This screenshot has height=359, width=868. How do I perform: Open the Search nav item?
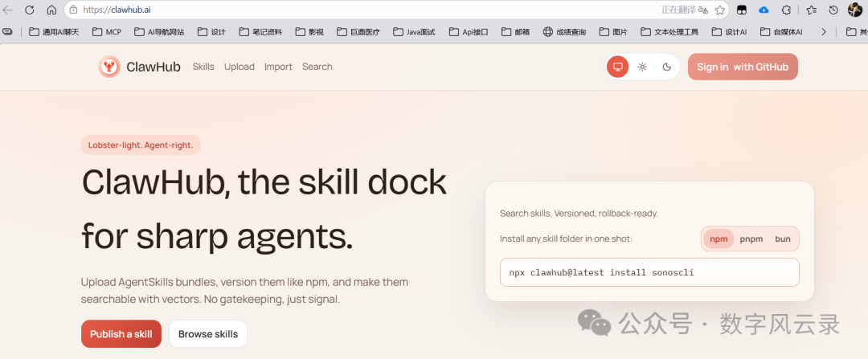[317, 67]
